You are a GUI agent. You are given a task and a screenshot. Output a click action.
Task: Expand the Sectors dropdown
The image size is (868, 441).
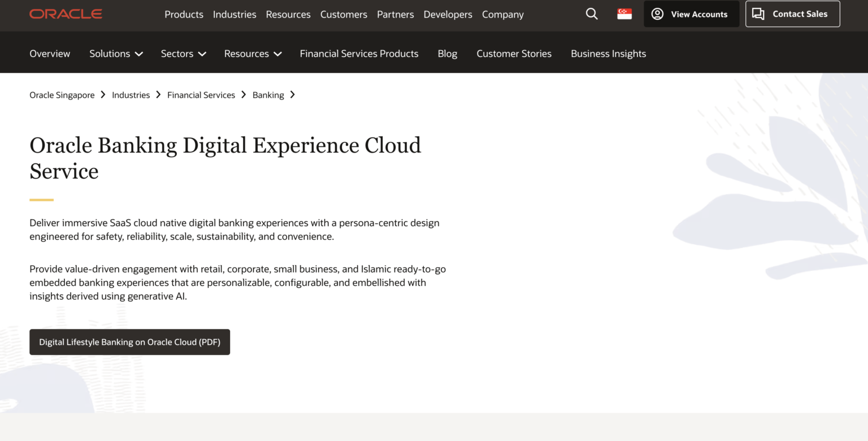pyautogui.click(x=183, y=54)
